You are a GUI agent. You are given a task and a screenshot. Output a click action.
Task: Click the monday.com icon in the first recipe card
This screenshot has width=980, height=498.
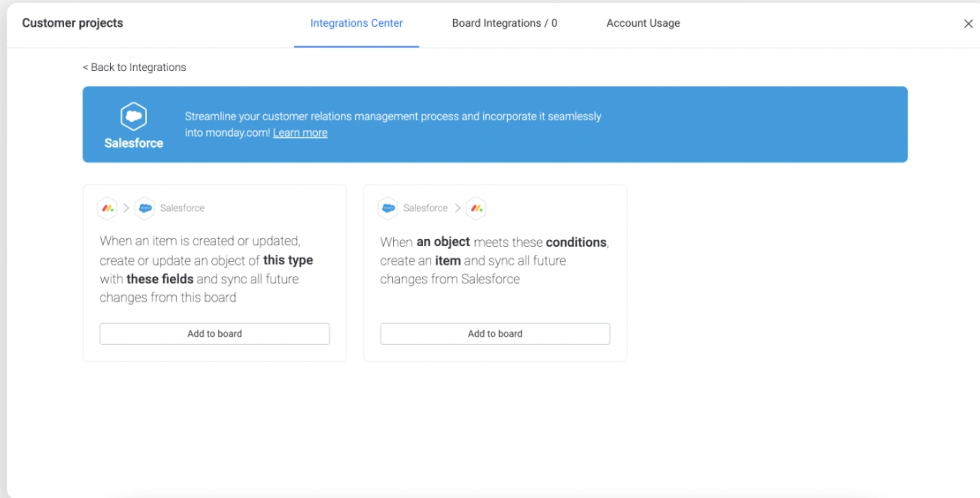[107, 208]
